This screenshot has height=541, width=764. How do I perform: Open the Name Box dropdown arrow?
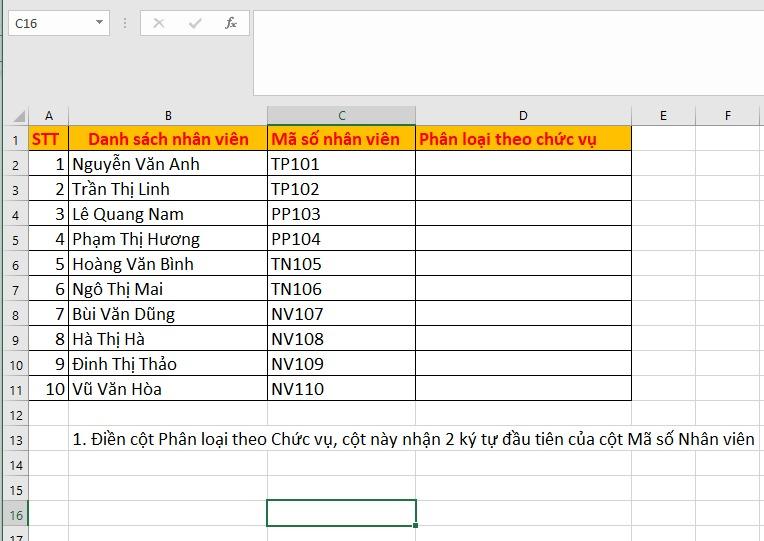click(x=99, y=23)
